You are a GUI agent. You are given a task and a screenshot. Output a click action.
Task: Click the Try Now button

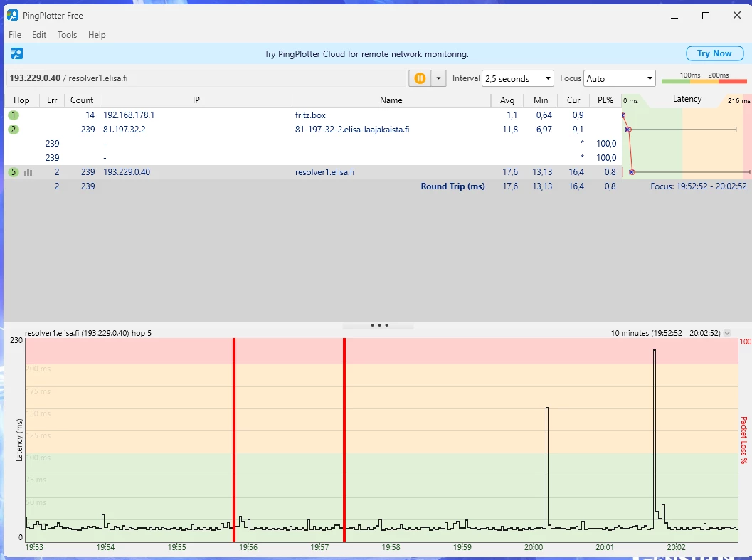pyautogui.click(x=714, y=53)
